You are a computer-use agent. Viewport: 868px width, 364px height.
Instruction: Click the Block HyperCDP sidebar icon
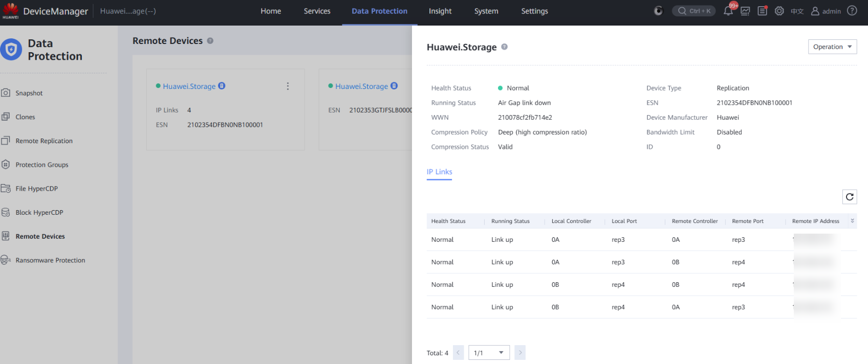point(6,212)
